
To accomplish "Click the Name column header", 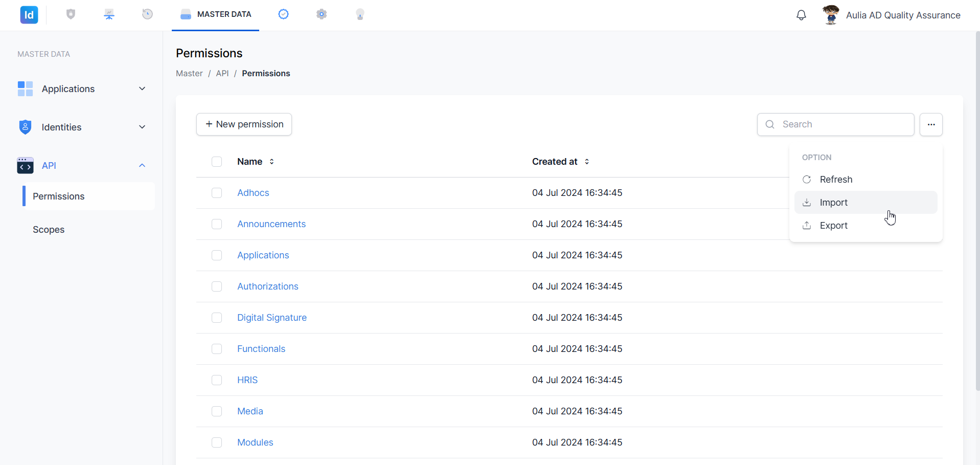I will [249, 162].
